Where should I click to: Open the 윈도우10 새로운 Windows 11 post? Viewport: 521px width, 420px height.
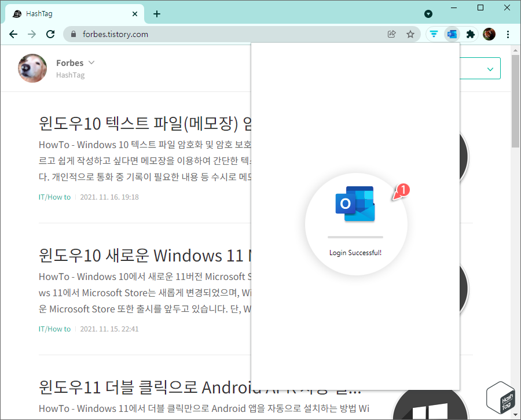tap(145, 255)
